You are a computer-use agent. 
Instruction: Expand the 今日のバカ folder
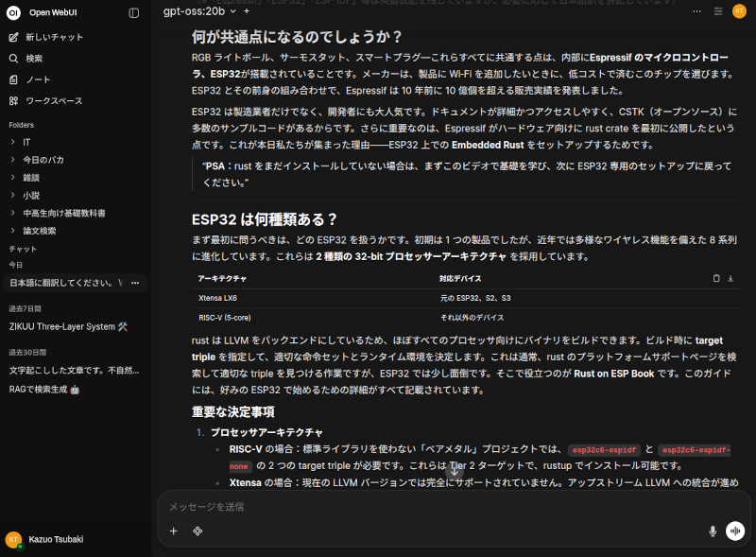[43, 160]
